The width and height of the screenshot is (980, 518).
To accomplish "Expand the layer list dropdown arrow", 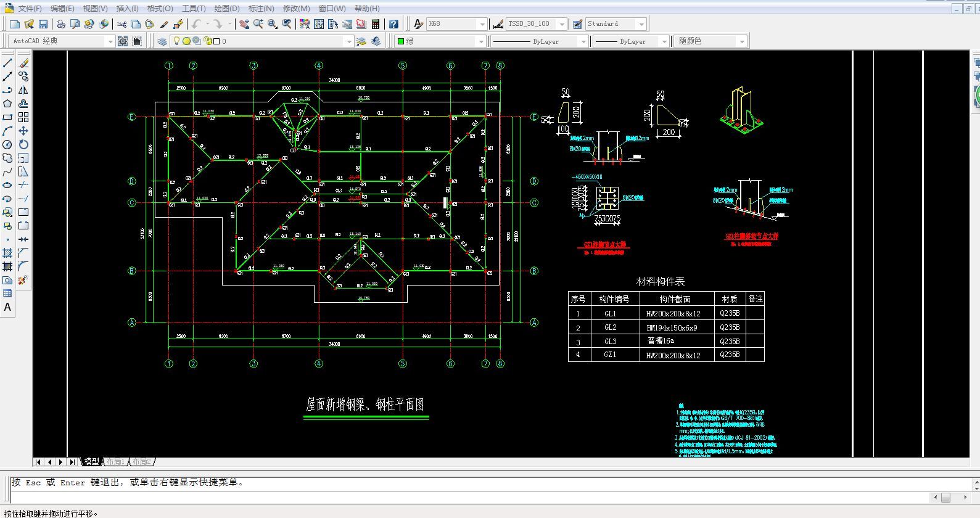I will [x=349, y=41].
